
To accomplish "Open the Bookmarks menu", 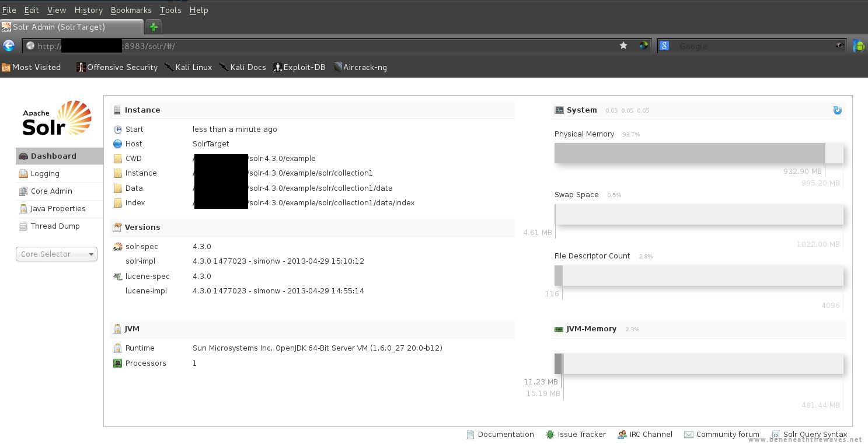I will tap(131, 10).
